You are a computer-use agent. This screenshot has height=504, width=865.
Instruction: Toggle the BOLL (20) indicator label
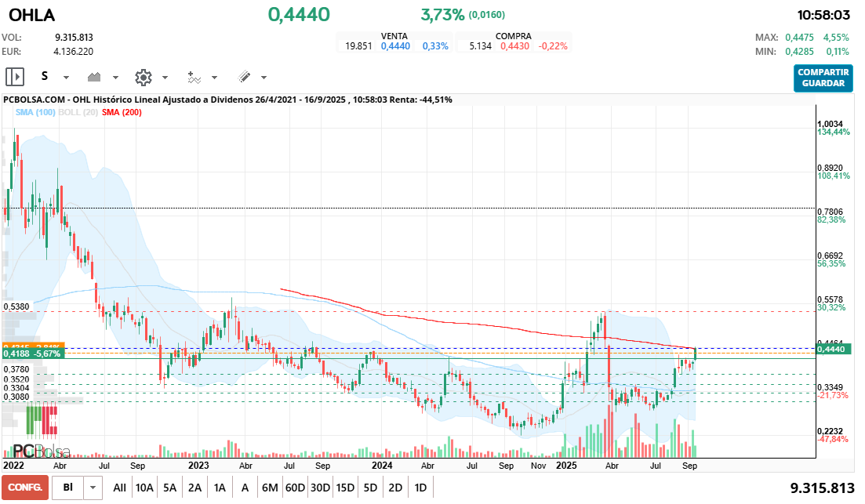78,113
